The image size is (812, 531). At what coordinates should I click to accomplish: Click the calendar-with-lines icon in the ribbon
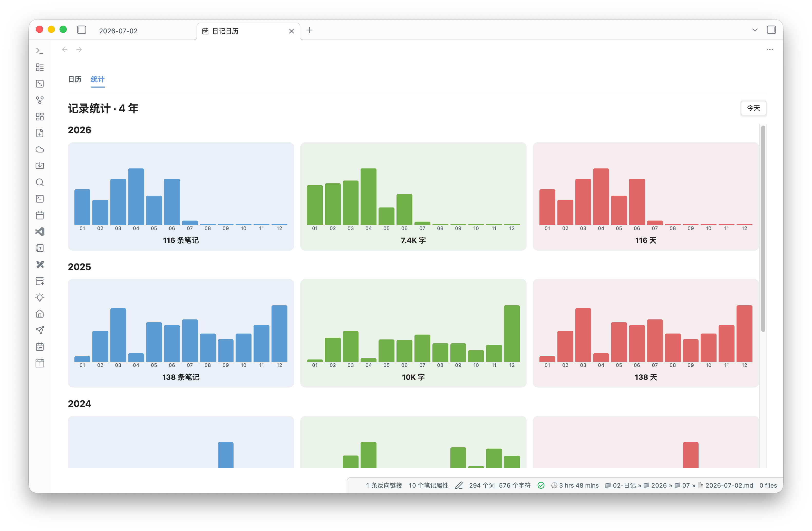point(40,347)
